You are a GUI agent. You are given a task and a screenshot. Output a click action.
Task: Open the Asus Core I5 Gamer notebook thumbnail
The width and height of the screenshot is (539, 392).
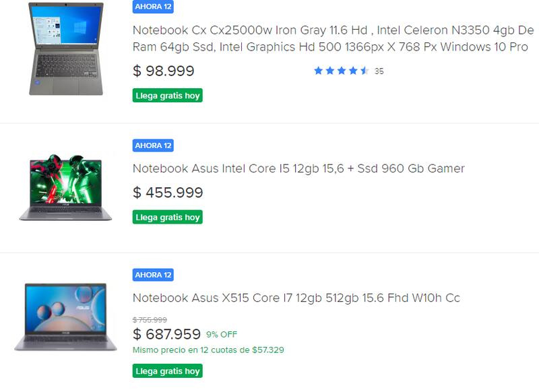[65, 187]
